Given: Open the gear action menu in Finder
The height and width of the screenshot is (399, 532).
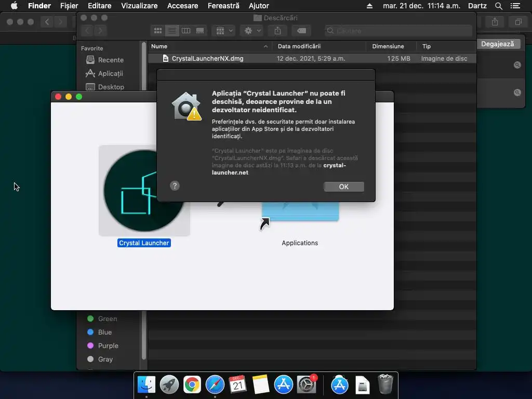Looking at the screenshot, I should [x=252, y=31].
